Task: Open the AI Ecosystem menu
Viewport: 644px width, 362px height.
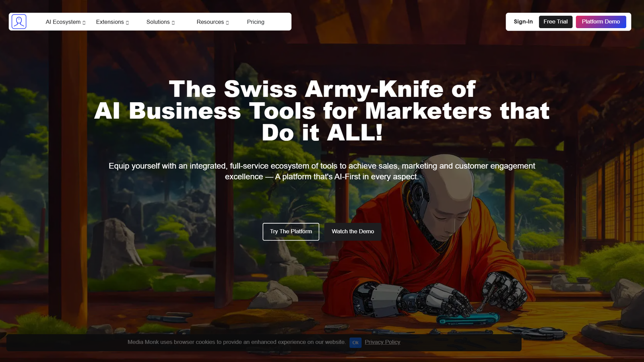Action: pos(63,22)
